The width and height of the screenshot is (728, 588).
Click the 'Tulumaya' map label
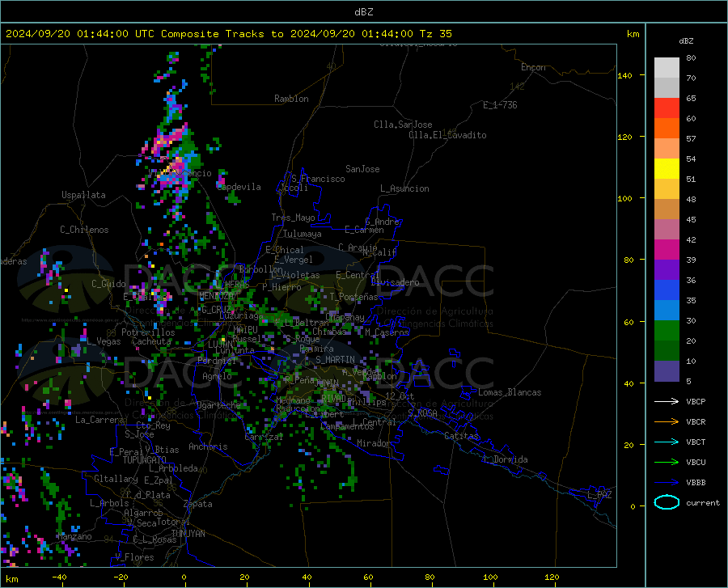303,234
